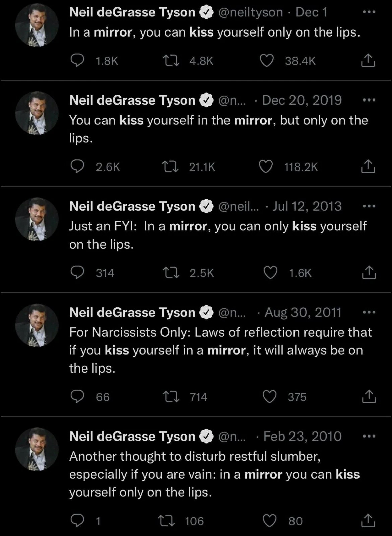The height and width of the screenshot is (536, 392).
Task: Click Neil deGrasse Tyson's avatar on the bottom tweet
Action: click(x=36, y=448)
